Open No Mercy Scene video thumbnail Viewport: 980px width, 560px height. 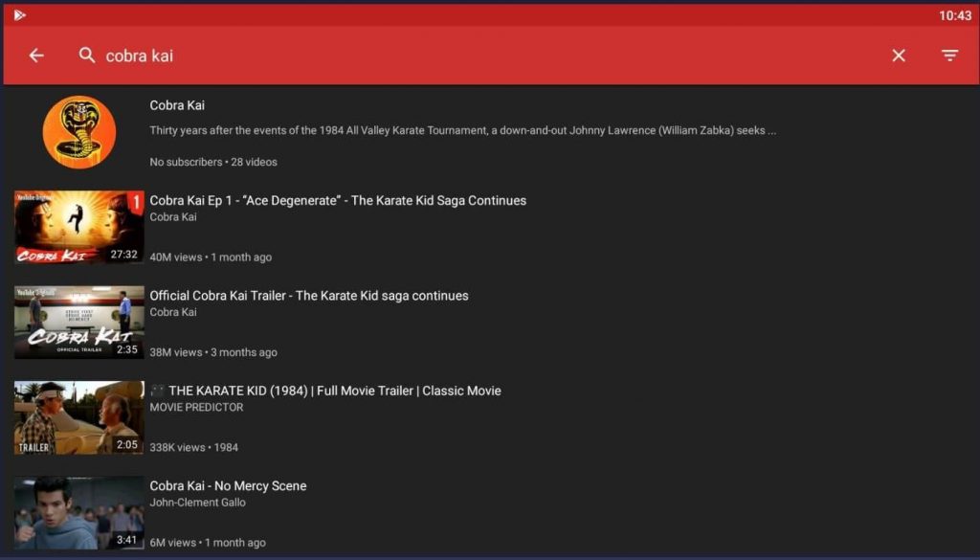point(79,513)
